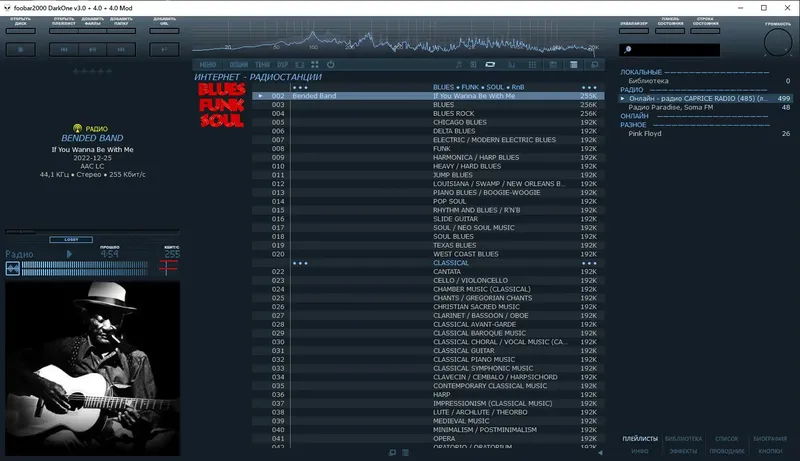Click the power/exit icon in the toolbar

pyautogui.click(x=331, y=65)
